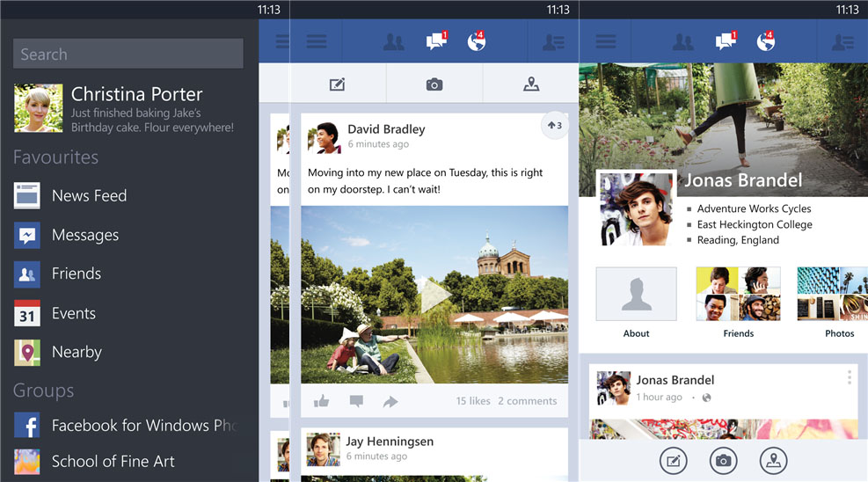Screen dimensions: 868x482
Task: Click Adventure Works Cycles text
Action: [754, 208]
